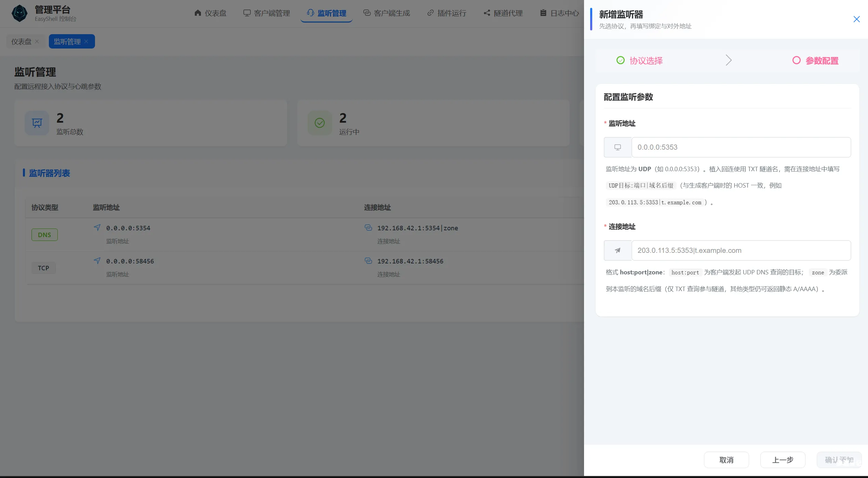The height and width of the screenshot is (478, 868).
Task: Close the 新增监听器 drawer
Action: coord(856,19)
